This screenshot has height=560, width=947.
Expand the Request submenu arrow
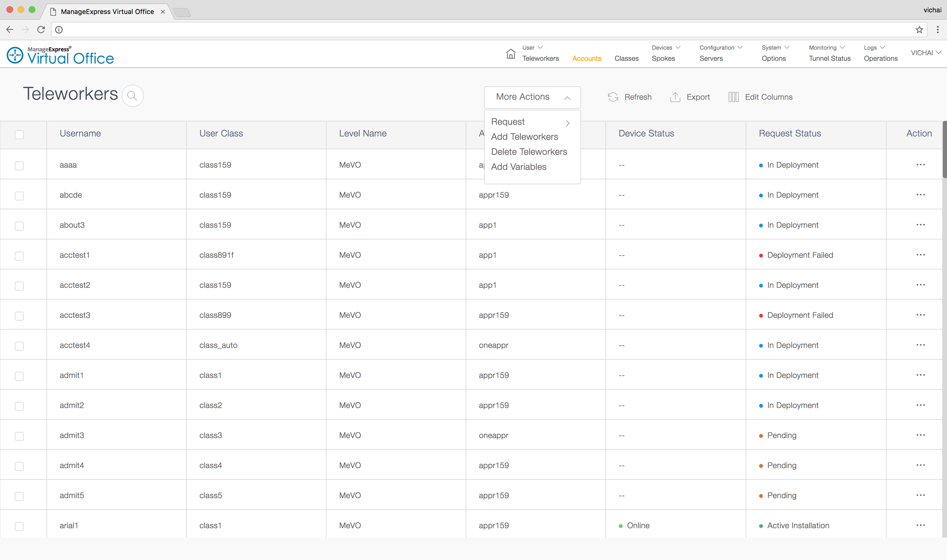[x=567, y=123]
